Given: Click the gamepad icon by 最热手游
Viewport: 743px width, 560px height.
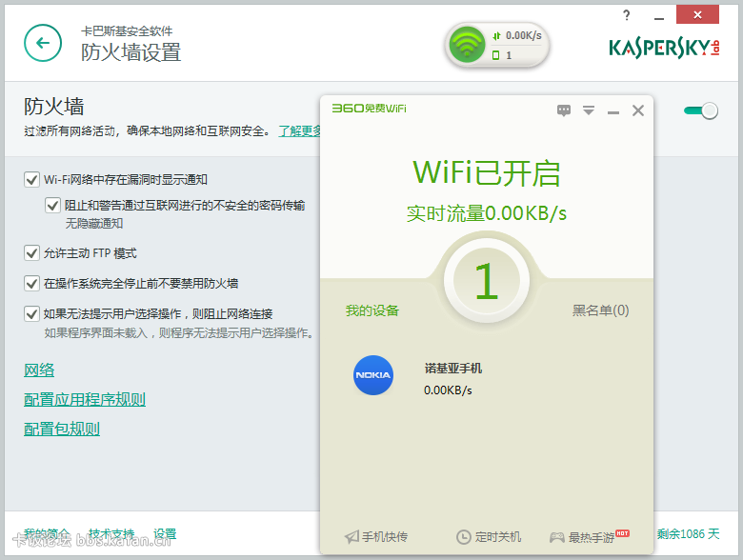Looking at the screenshot, I should coord(557,537).
